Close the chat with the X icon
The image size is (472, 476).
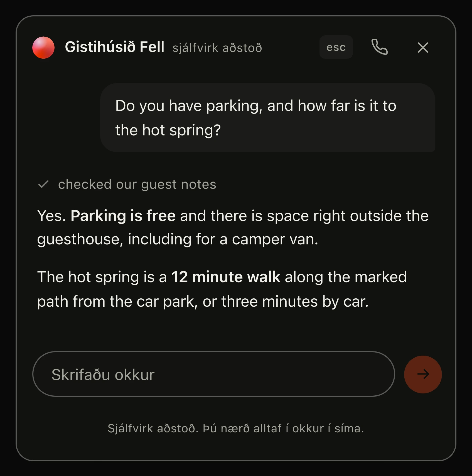point(423,48)
